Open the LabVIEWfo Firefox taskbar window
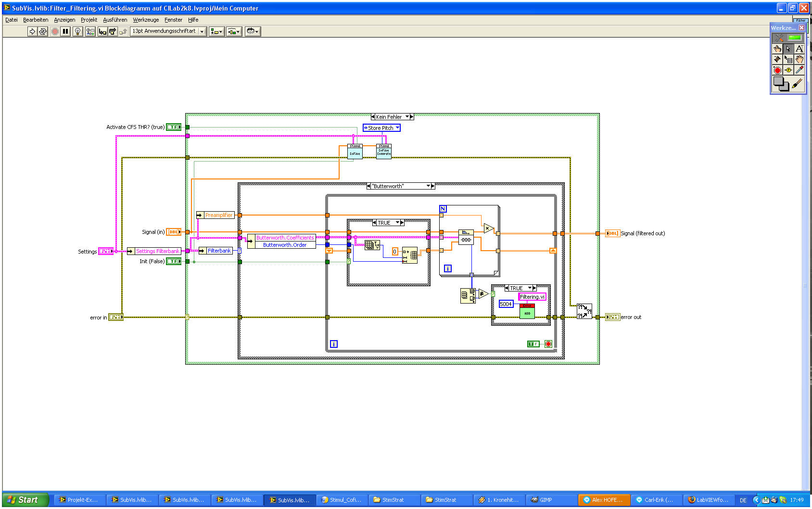This screenshot has height=509, width=812. (709, 500)
